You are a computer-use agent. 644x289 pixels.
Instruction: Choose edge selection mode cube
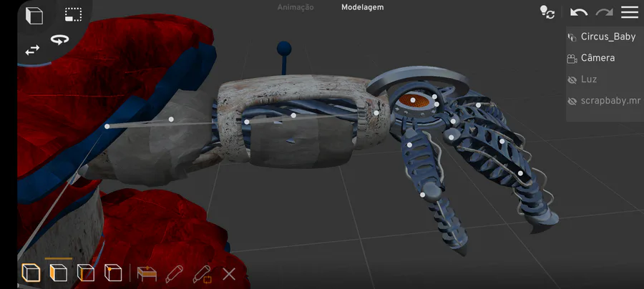coord(85,273)
